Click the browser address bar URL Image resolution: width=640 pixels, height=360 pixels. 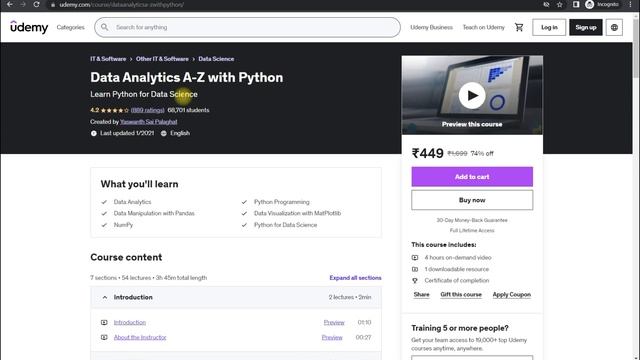point(122,4)
